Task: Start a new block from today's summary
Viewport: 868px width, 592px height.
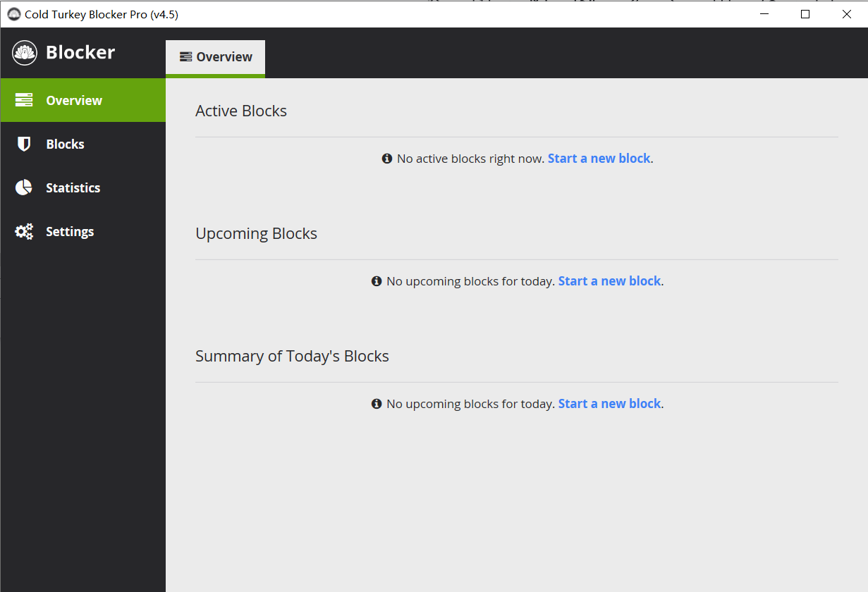Action: pyautogui.click(x=609, y=403)
